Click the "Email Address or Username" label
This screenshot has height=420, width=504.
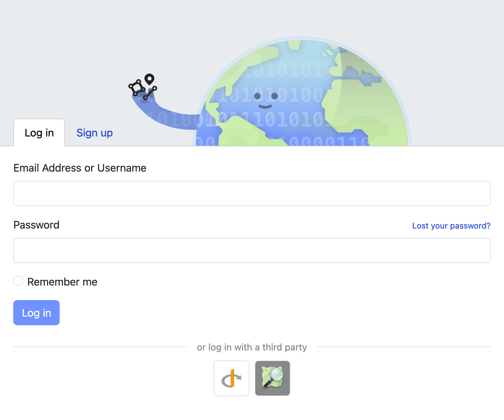(80, 168)
